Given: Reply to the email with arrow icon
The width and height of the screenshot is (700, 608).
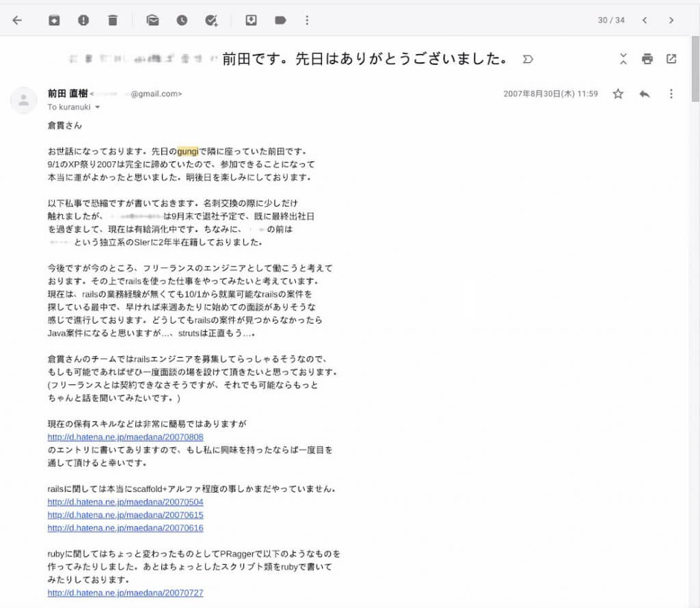Looking at the screenshot, I should point(644,94).
